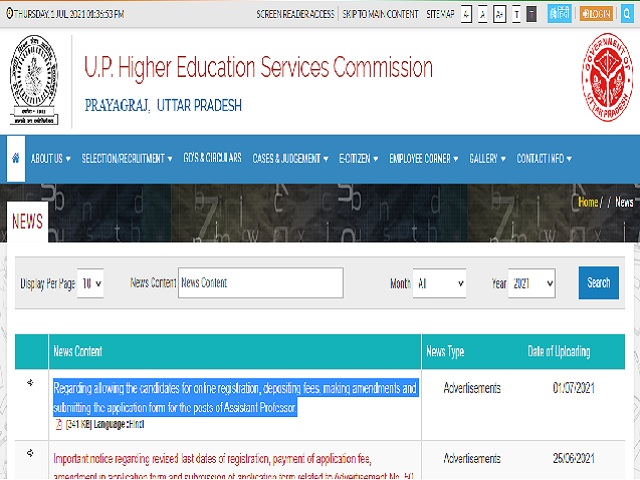Image resolution: width=640 pixels, height=480 pixels.
Task: Expand the About Us menu
Action: coord(51,158)
